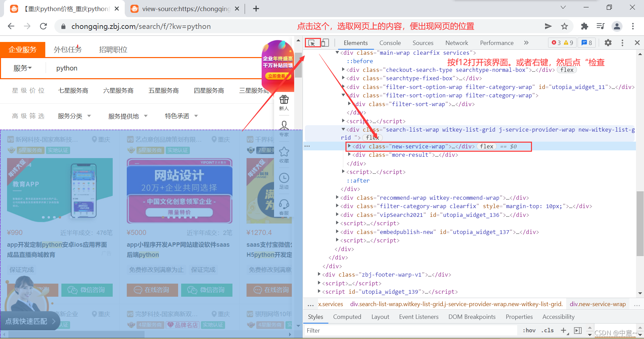Click the send arrow icon in address bar
This screenshot has width=644, height=339.
click(548, 26)
